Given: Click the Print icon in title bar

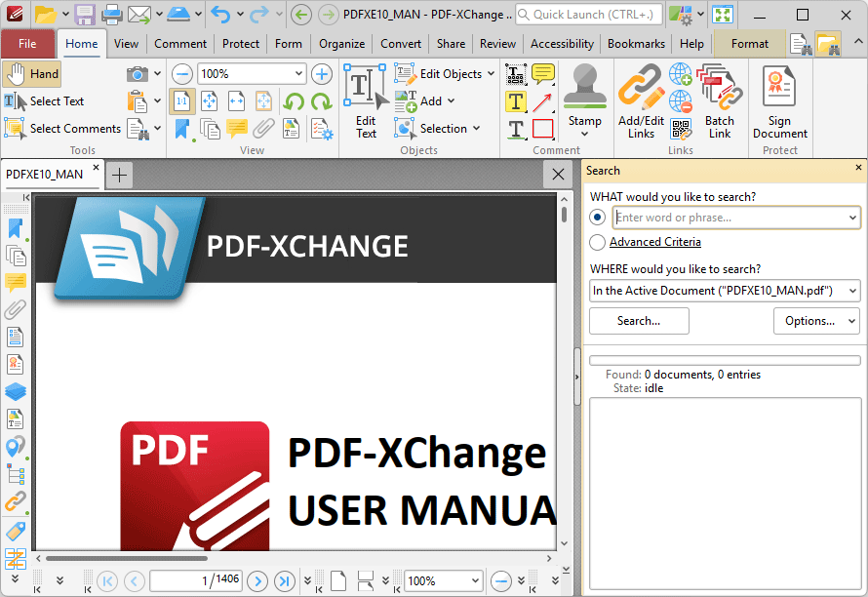Looking at the screenshot, I should pos(112,15).
